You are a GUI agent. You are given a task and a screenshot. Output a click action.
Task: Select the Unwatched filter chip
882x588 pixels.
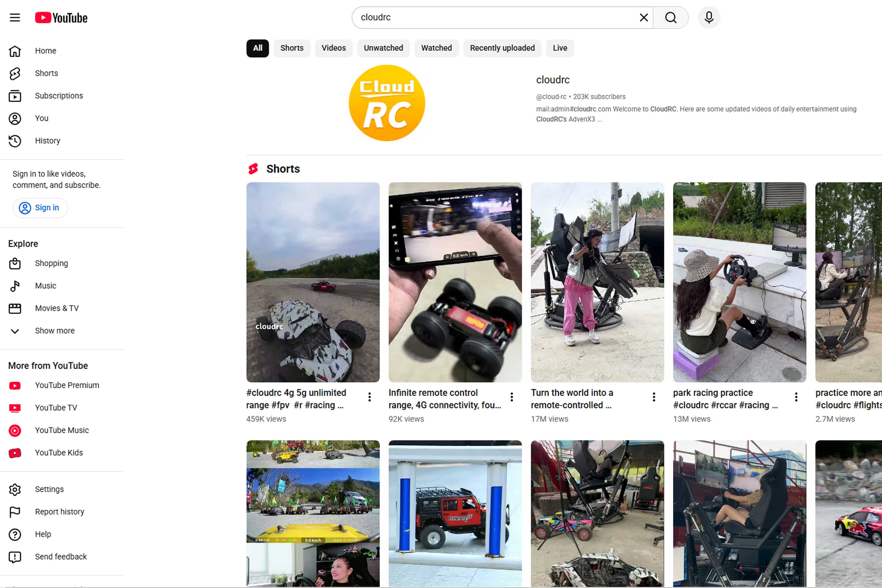tap(383, 48)
